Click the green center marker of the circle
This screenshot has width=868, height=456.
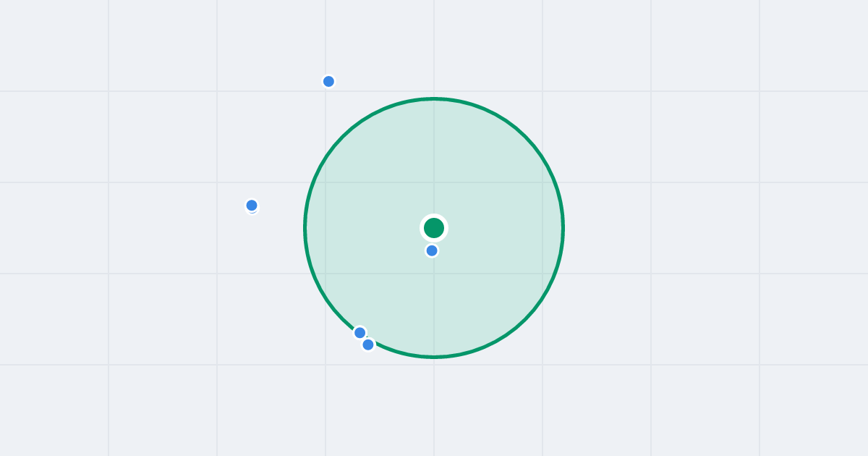pyautogui.click(x=434, y=228)
